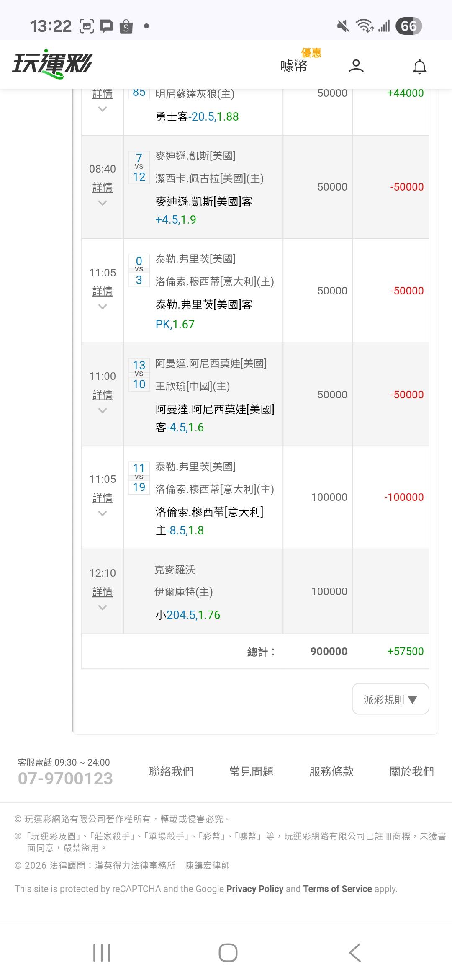Screen dimensions: 452x980
Task: Expand chevron under the 11:00 bet row
Action: coord(103,411)
